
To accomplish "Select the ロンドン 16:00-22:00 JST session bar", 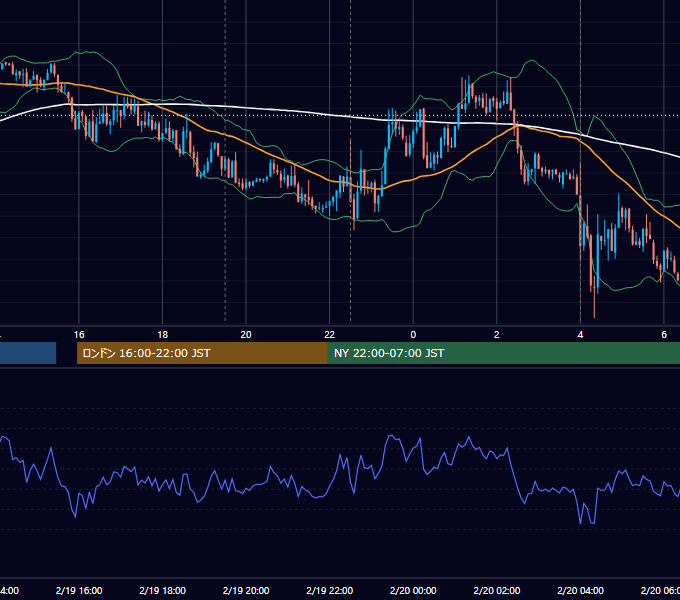I will [x=202, y=353].
